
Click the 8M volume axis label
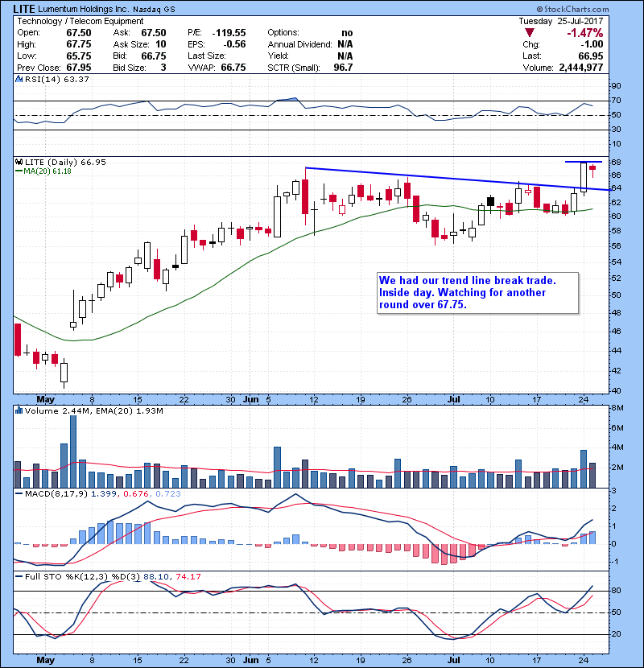pyautogui.click(x=617, y=408)
